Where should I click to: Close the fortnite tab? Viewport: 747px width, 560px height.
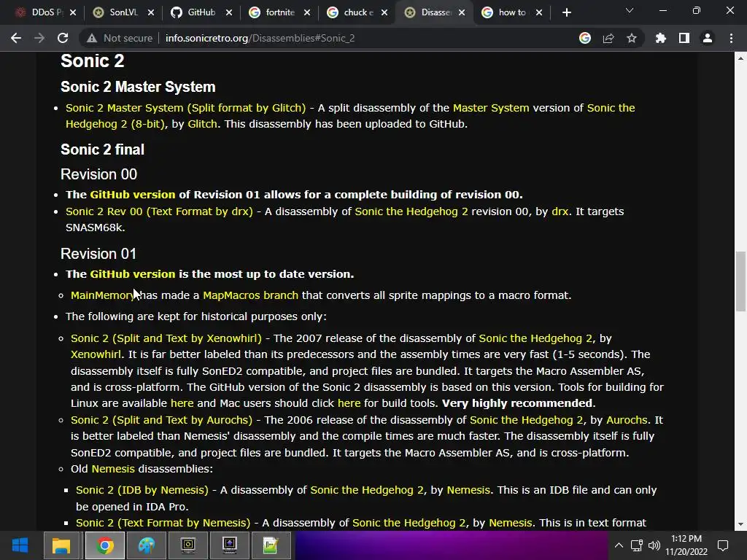(x=307, y=12)
